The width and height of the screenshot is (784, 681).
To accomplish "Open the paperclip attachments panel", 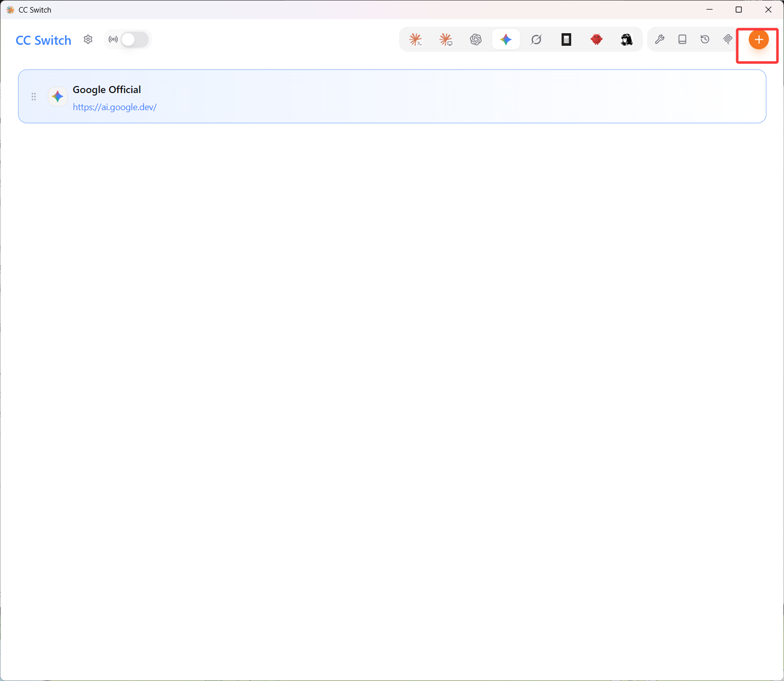I will pos(728,39).
